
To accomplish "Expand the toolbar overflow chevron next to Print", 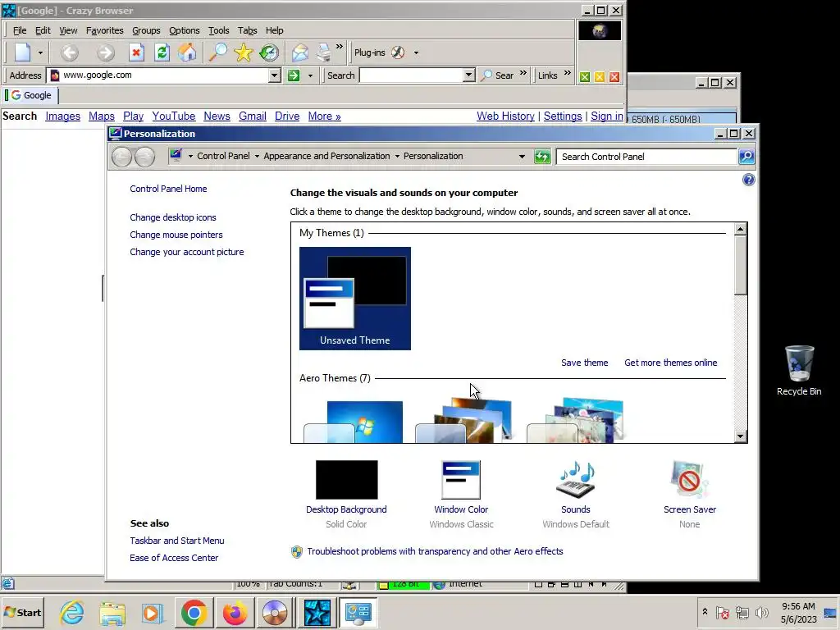I will [339, 47].
